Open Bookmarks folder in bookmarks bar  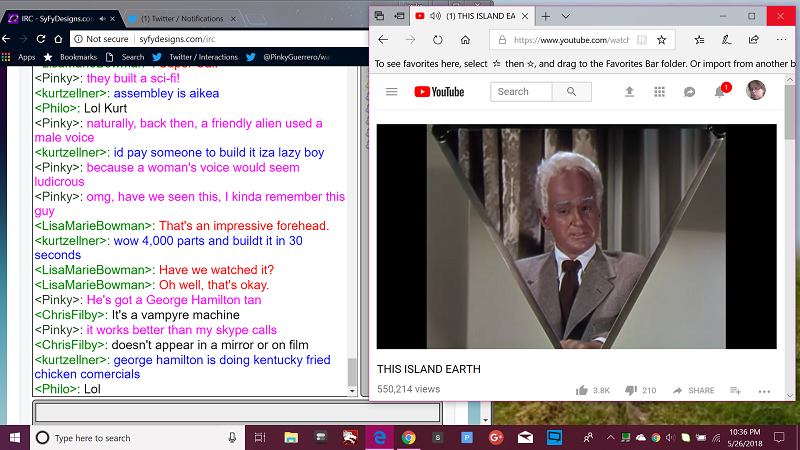(x=70, y=57)
